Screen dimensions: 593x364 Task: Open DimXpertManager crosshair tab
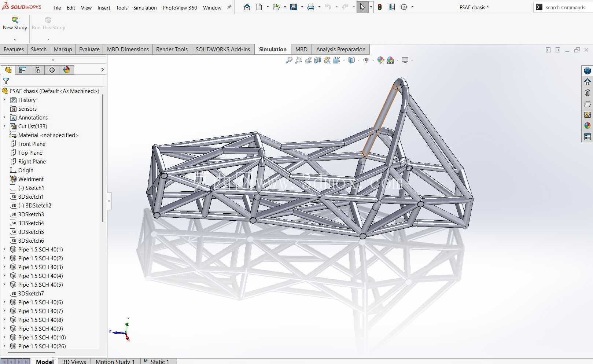coord(52,70)
